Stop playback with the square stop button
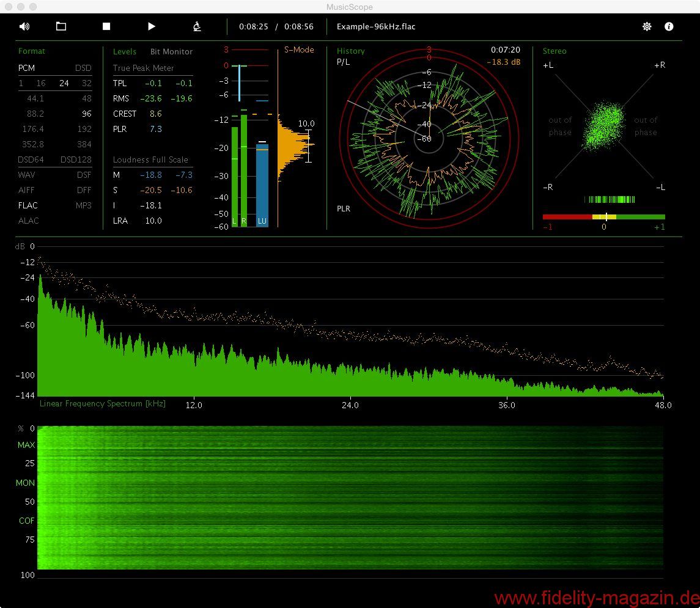 pos(106,26)
